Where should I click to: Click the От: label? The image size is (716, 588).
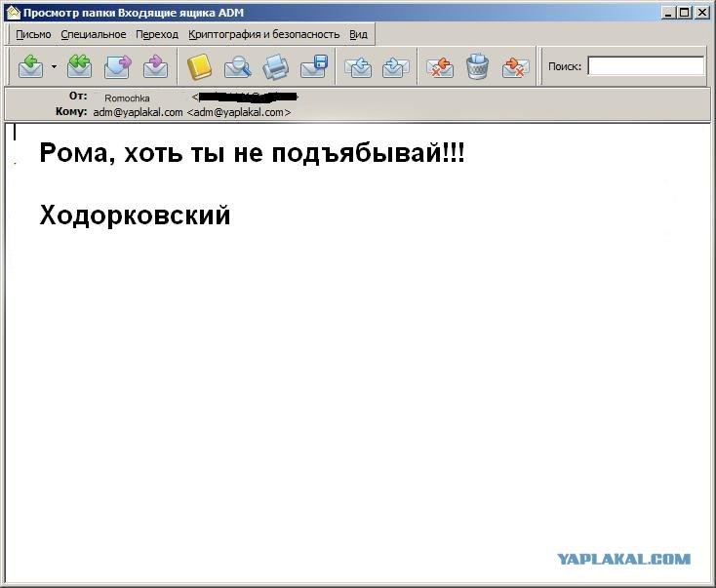[x=78, y=96]
